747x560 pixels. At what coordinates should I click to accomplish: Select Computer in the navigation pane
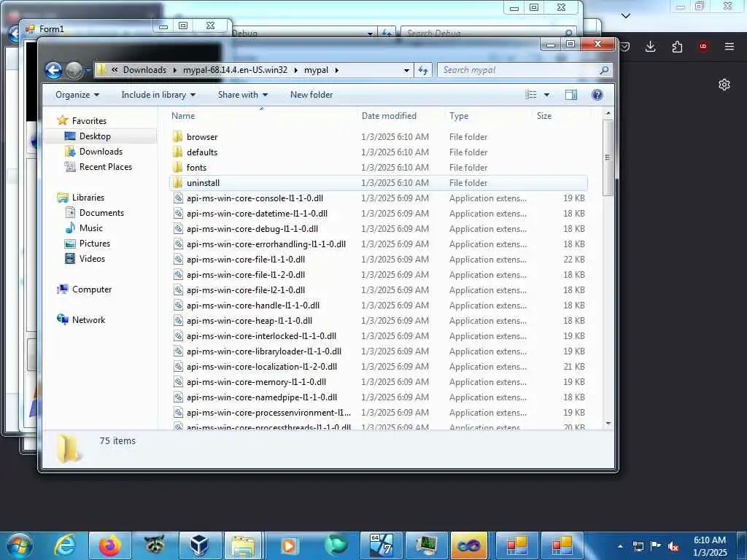pyautogui.click(x=92, y=289)
